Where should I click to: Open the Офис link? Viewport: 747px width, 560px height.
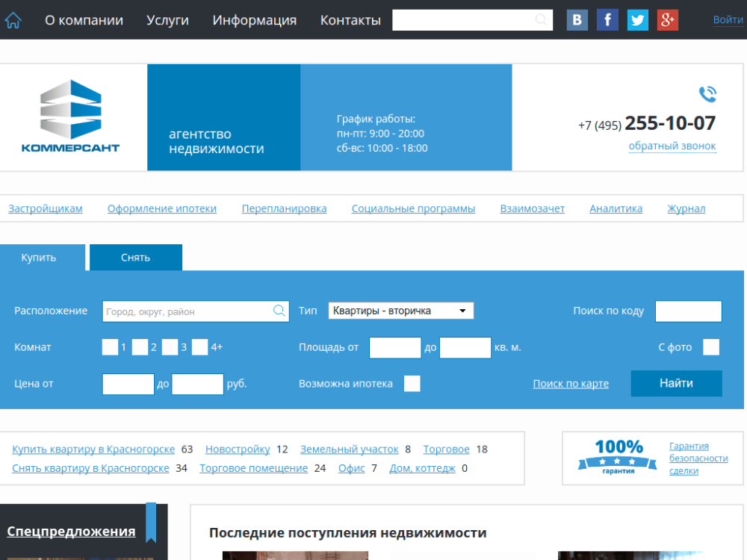pyautogui.click(x=352, y=468)
